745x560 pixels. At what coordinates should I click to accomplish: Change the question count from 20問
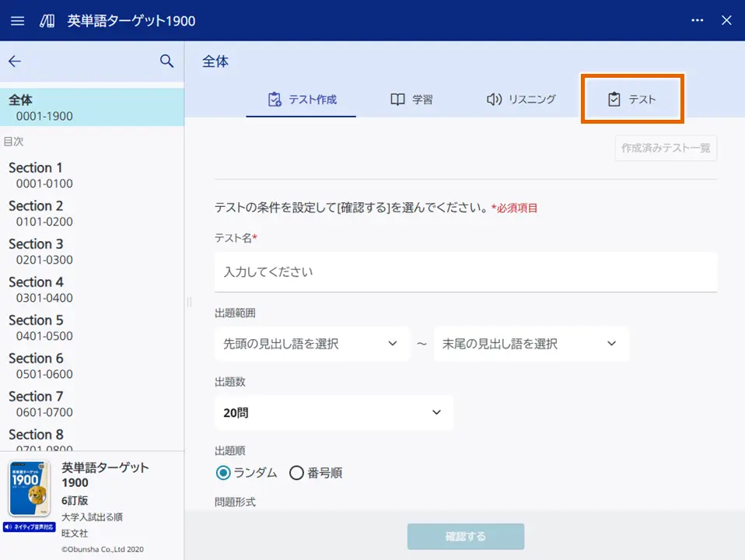point(334,412)
